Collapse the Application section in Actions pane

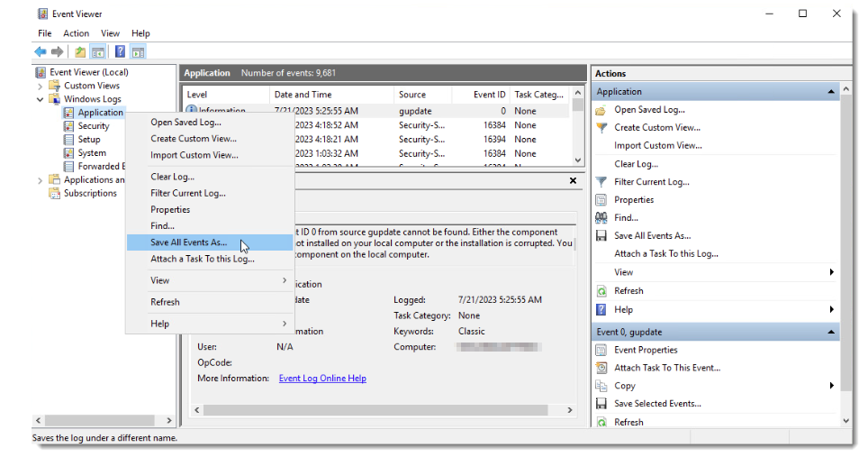click(831, 91)
